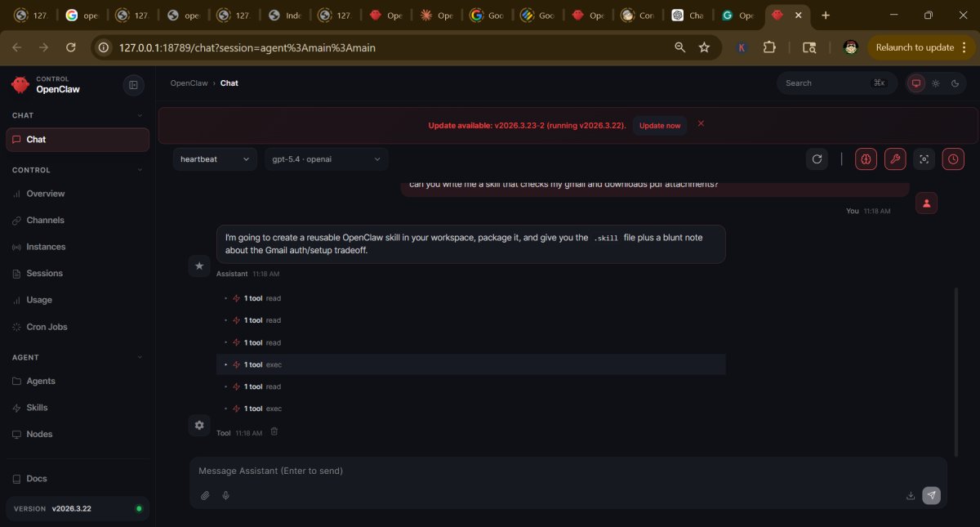Open the heartbeat session dropdown
980x527 pixels.
tap(216, 159)
